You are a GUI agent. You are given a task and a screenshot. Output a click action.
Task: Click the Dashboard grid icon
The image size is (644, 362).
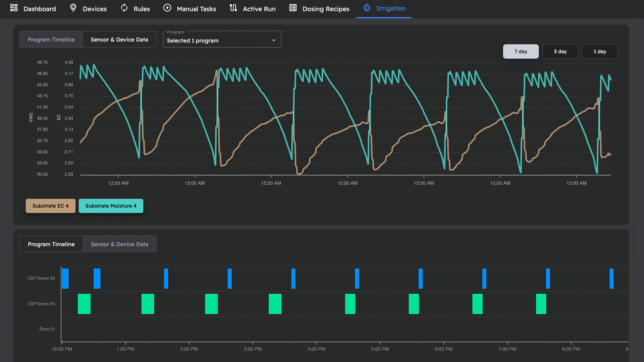point(14,8)
